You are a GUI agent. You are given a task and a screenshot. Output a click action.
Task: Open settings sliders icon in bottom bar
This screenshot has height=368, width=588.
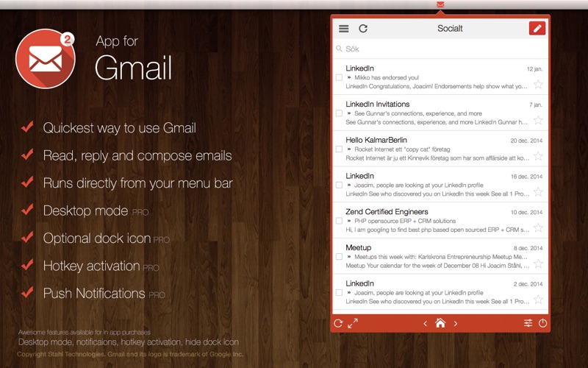[x=528, y=323]
